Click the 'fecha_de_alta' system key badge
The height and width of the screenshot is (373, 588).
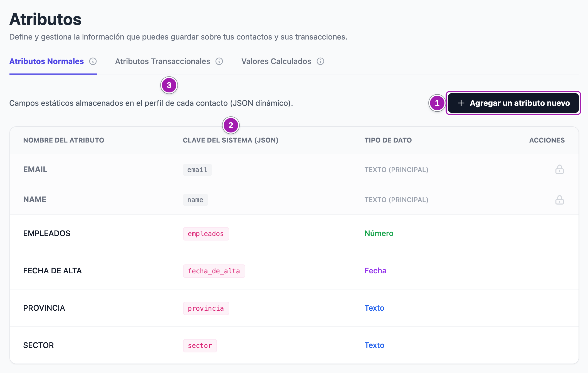click(214, 271)
